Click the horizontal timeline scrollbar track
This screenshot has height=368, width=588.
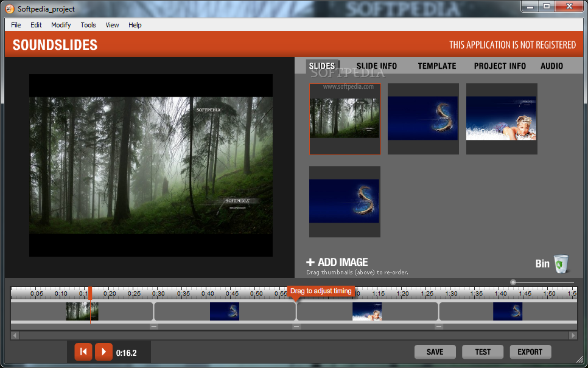click(x=294, y=335)
